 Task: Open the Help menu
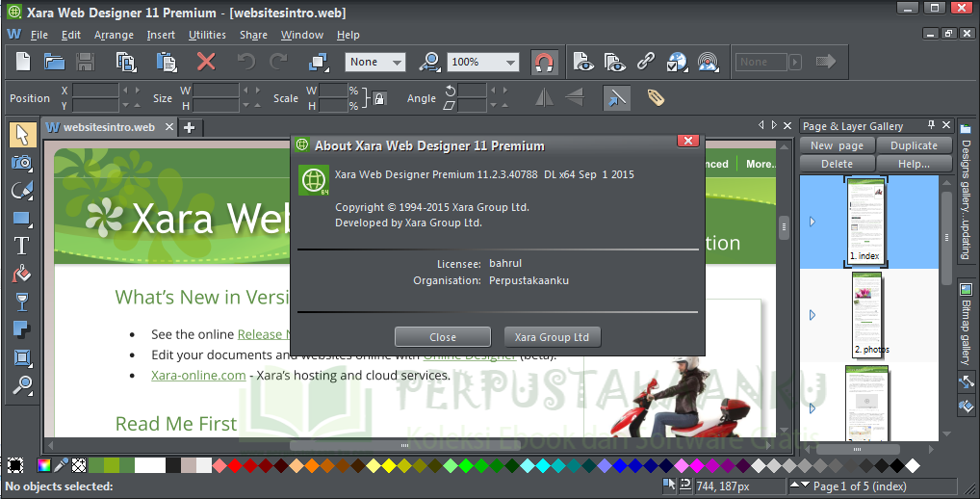point(348,35)
